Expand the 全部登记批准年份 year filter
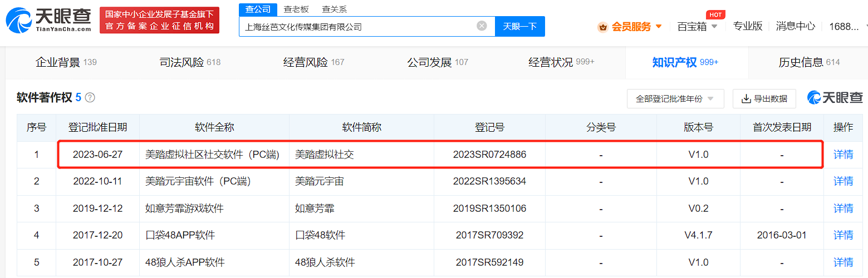Image resolution: width=868 pixels, height=278 pixels. [x=675, y=98]
